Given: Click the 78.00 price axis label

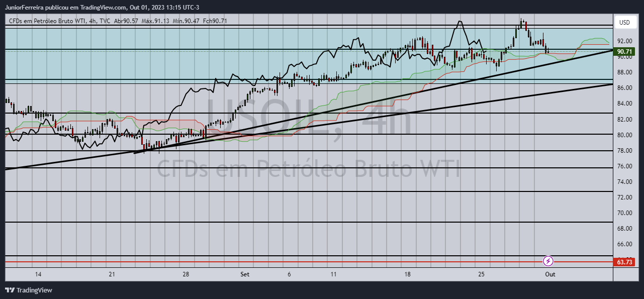Looking at the screenshot, I should (625, 151).
